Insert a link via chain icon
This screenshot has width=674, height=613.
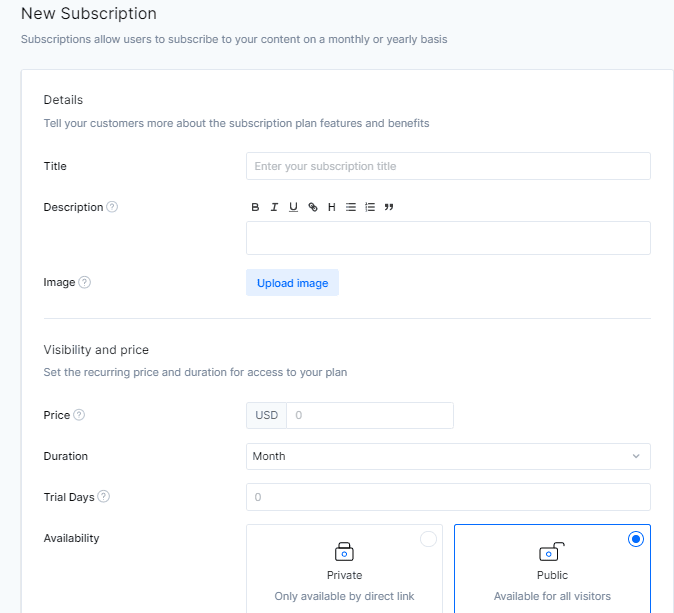pyautogui.click(x=312, y=207)
